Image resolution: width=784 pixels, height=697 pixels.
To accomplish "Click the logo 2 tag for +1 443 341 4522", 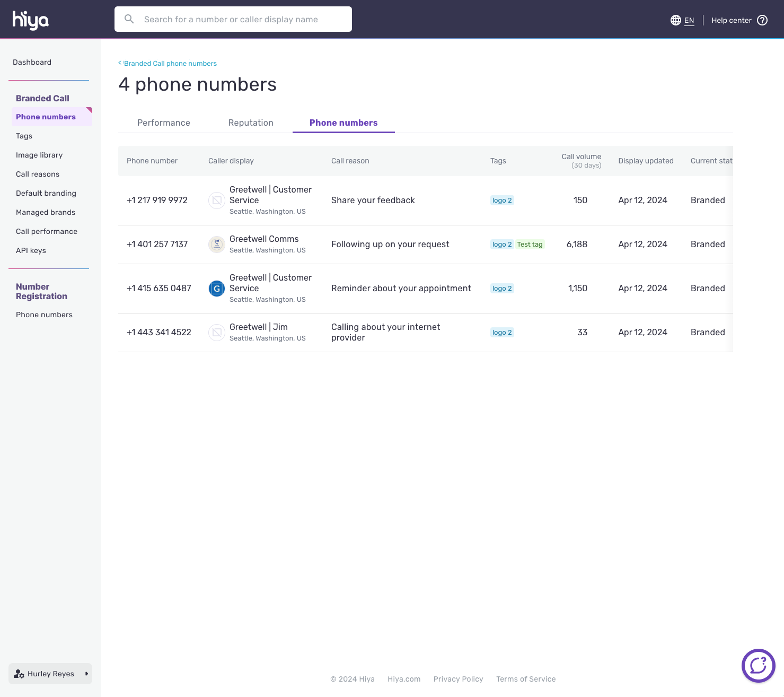I will (502, 332).
